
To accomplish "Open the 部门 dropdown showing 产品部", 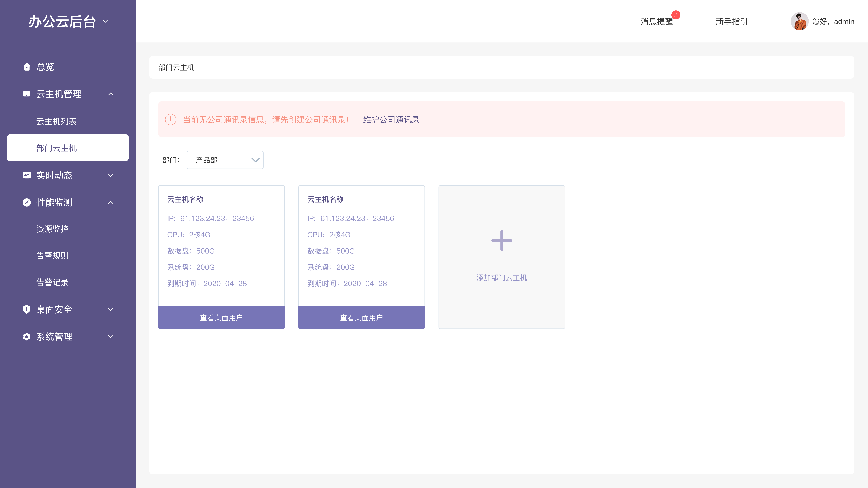I will point(225,160).
